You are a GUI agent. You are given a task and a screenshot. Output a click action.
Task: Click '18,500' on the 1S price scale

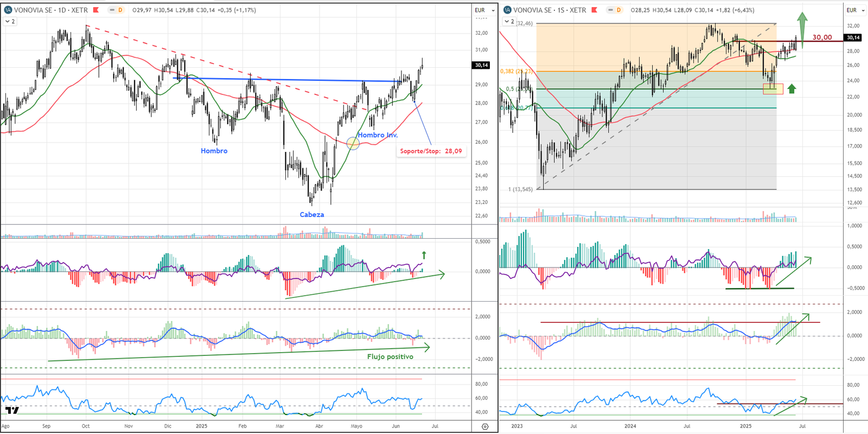tap(854, 130)
